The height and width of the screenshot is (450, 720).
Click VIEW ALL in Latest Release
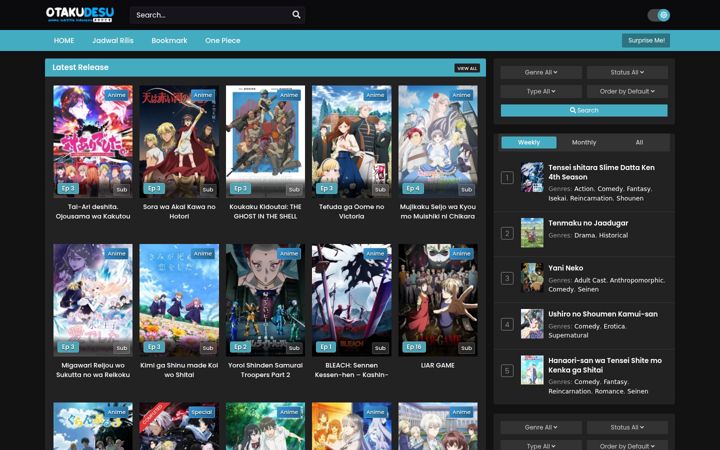click(x=467, y=68)
